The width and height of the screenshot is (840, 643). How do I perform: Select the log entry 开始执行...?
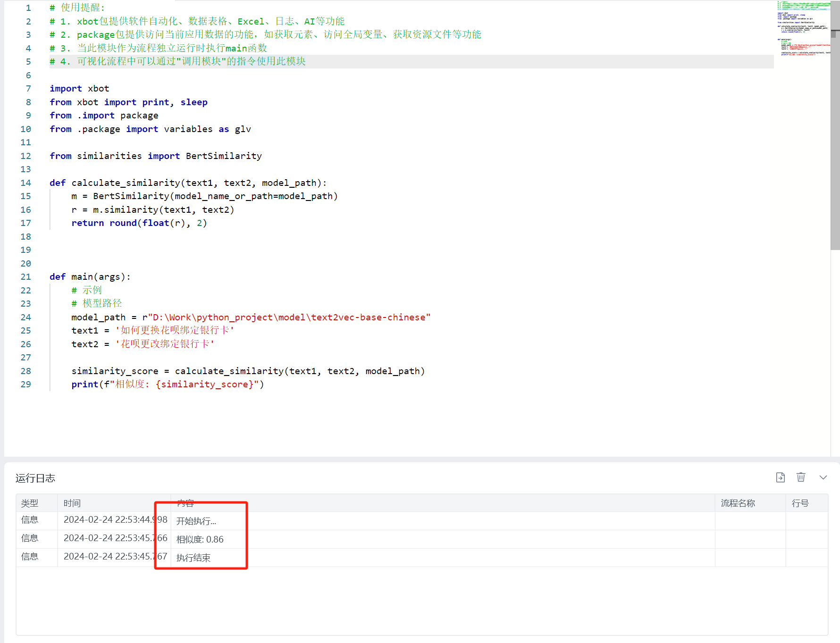[x=196, y=521]
